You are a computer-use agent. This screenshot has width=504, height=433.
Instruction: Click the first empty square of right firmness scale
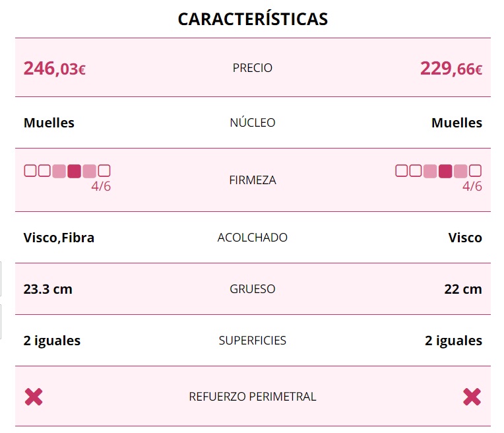tap(402, 171)
